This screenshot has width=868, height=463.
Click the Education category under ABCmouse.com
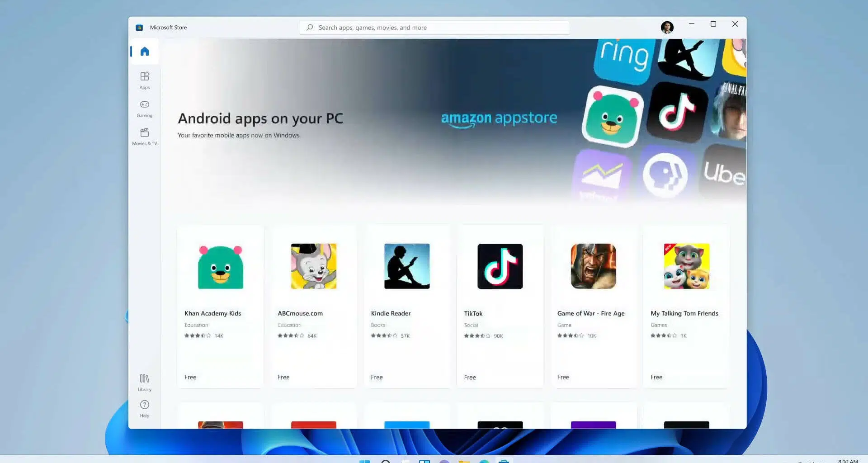coord(289,325)
